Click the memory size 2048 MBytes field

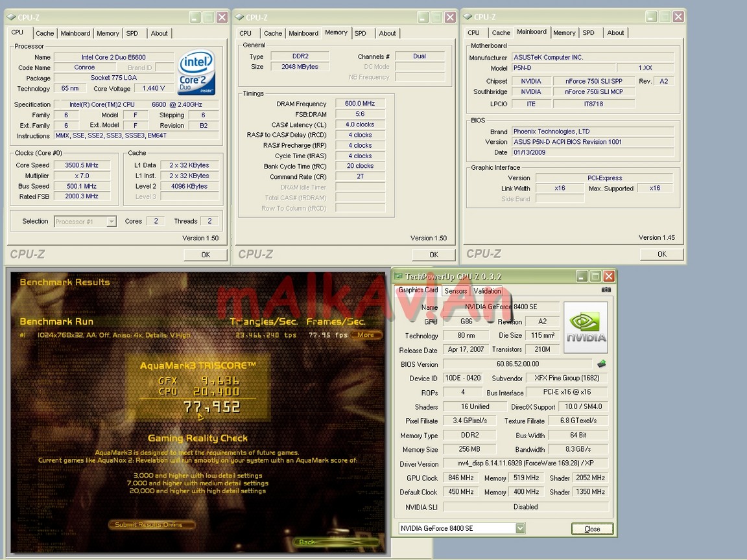point(300,67)
